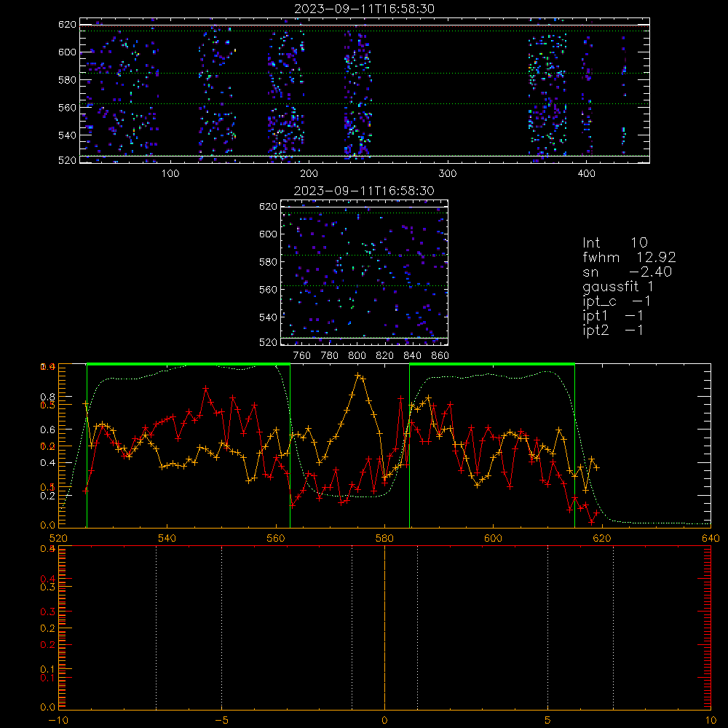Click the left thick green bar atop profile plot
The width and height of the screenshot is (728, 728).
(189, 364)
